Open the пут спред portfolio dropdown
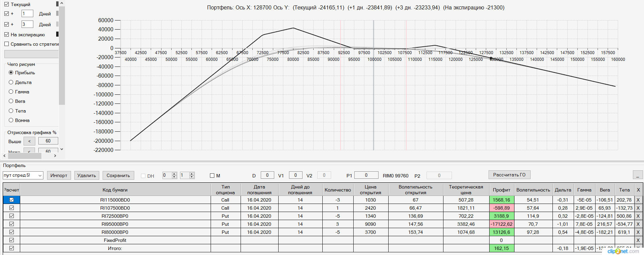 [23, 175]
